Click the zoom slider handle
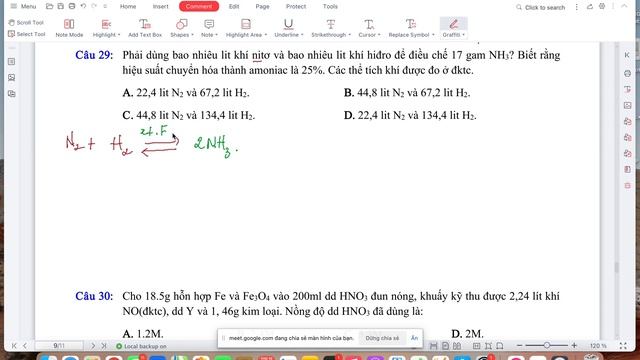This screenshot has width=640, height=360. pyautogui.click(x=547, y=346)
